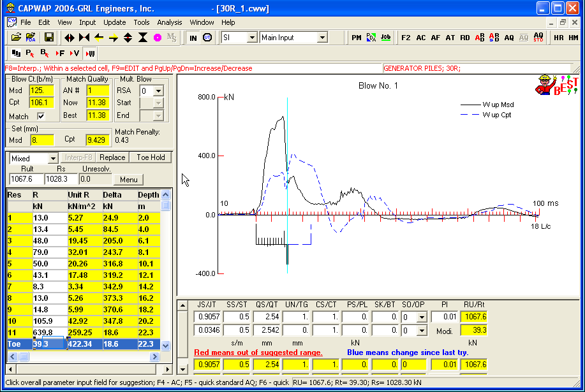Open the Edit menu
The width and height of the screenshot is (585, 392).
[x=44, y=22]
